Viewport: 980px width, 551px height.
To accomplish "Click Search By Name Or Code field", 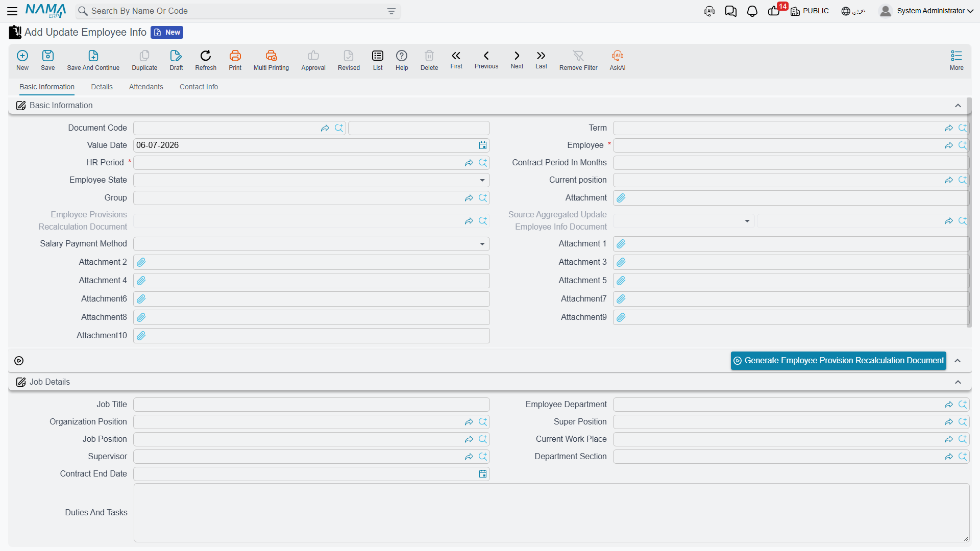I will [x=237, y=11].
